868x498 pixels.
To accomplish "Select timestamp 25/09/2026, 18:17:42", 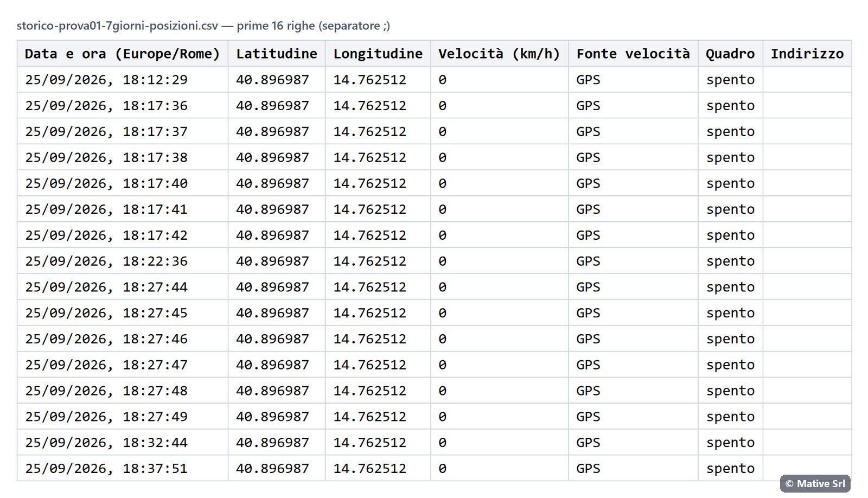I will pyautogui.click(x=106, y=235).
